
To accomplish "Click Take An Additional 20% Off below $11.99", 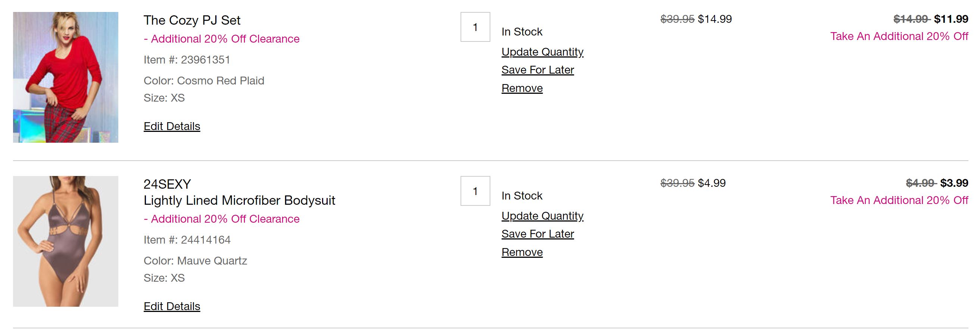I will (899, 36).
